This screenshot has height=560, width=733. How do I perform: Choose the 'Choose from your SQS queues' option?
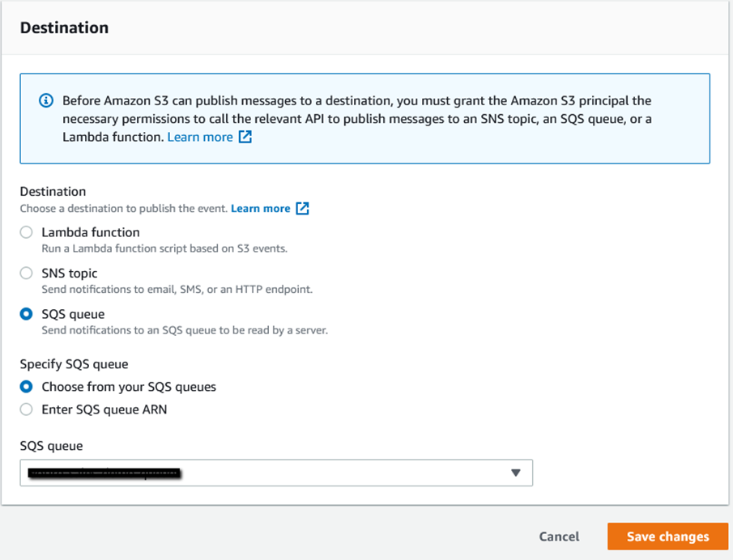coord(26,387)
